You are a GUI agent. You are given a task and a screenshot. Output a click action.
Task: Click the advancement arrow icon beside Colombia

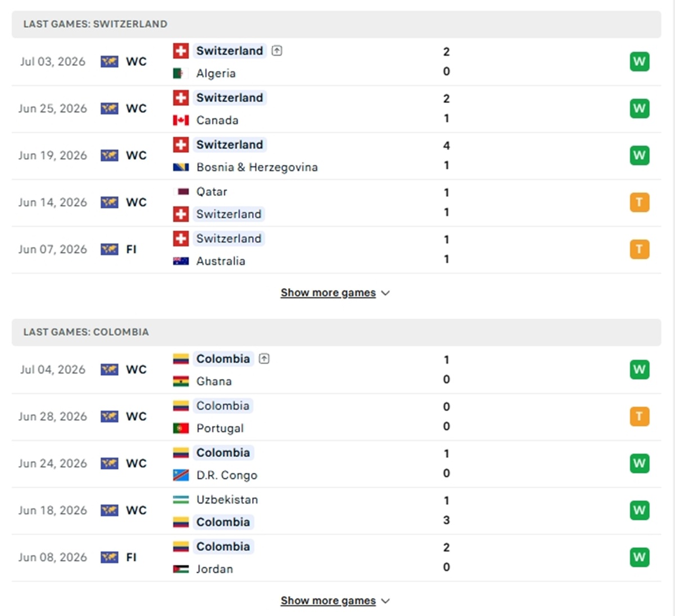[264, 358]
